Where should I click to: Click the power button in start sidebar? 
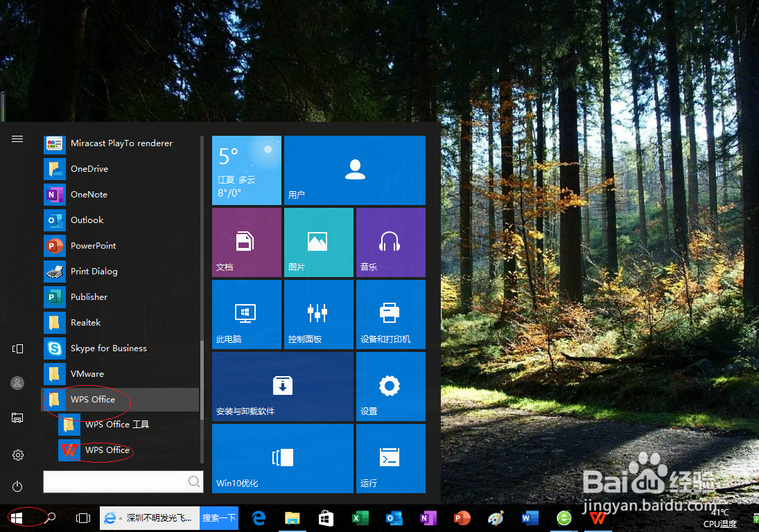(17, 486)
